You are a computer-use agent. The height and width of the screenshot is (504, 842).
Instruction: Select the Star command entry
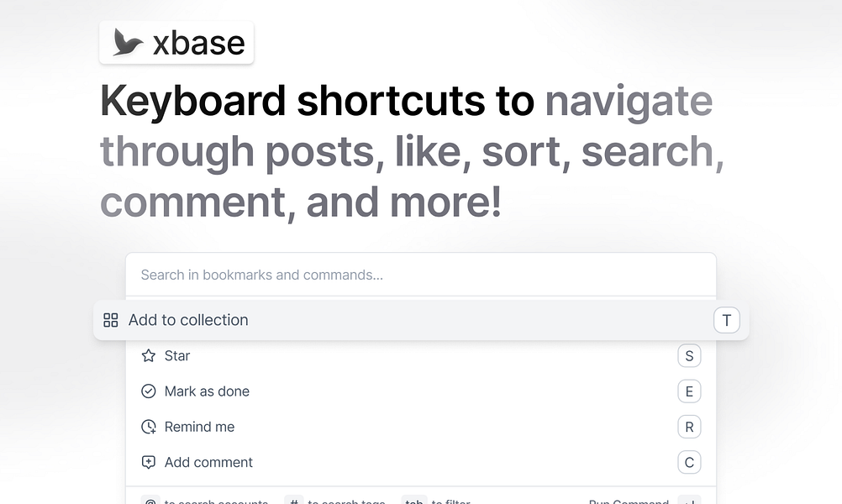177,355
